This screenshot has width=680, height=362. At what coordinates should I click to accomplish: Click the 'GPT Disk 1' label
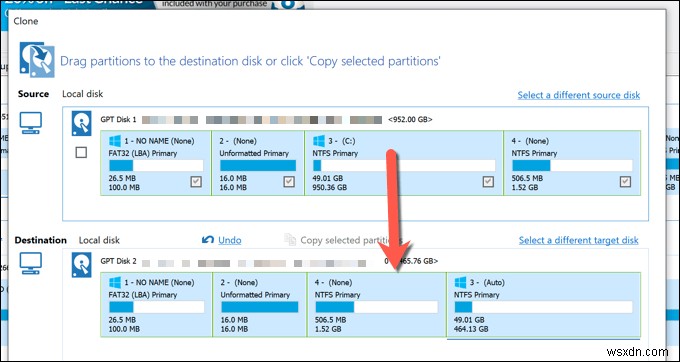[x=118, y=119]
